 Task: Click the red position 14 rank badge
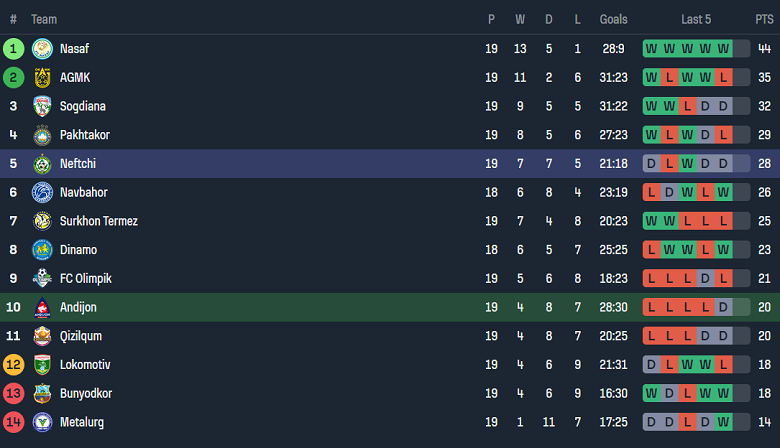click(x=13, y=422)
